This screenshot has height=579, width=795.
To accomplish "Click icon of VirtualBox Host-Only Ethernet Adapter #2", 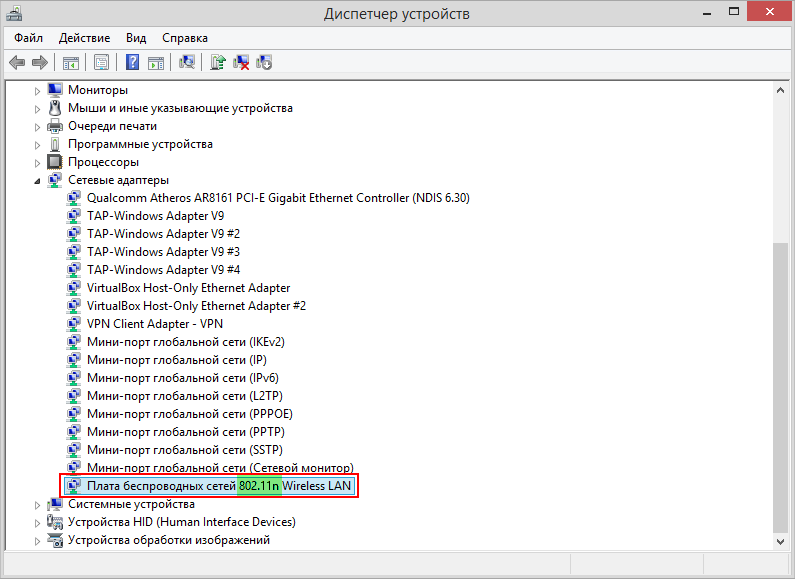I will pyautogui.click(x=74, y=306).
